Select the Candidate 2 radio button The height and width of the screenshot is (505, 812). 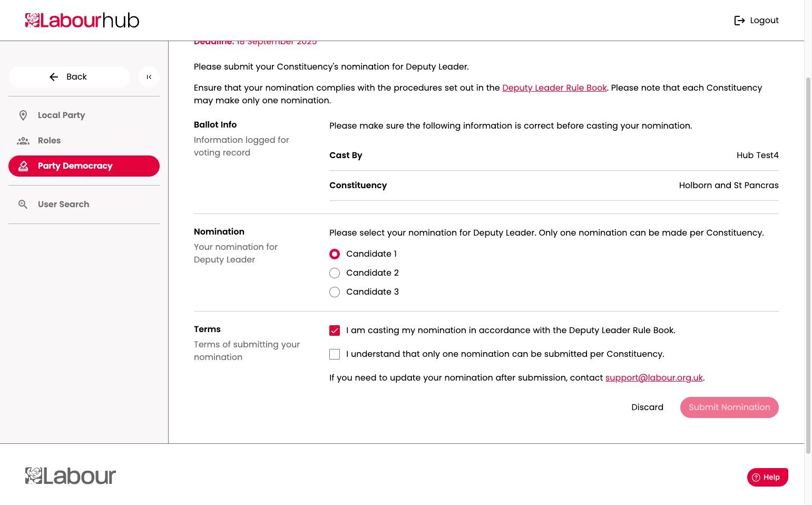335,273
